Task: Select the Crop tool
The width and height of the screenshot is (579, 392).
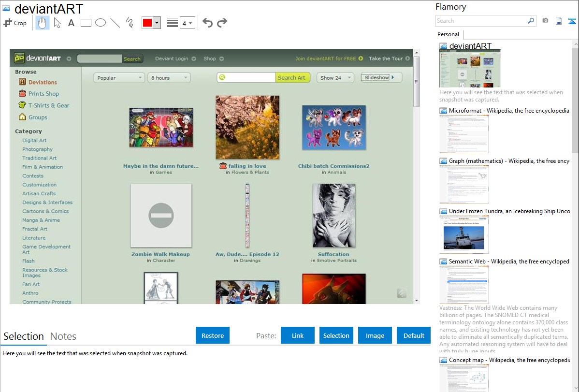Action: coord(15,23)
